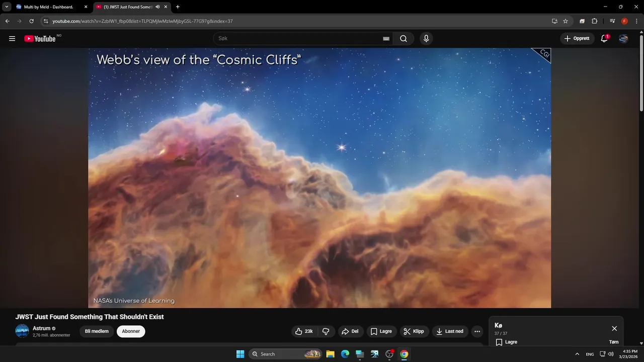Share the video with Del button
Screen dimensions: 644x362
pyautogui.click(x=350, y=331)
